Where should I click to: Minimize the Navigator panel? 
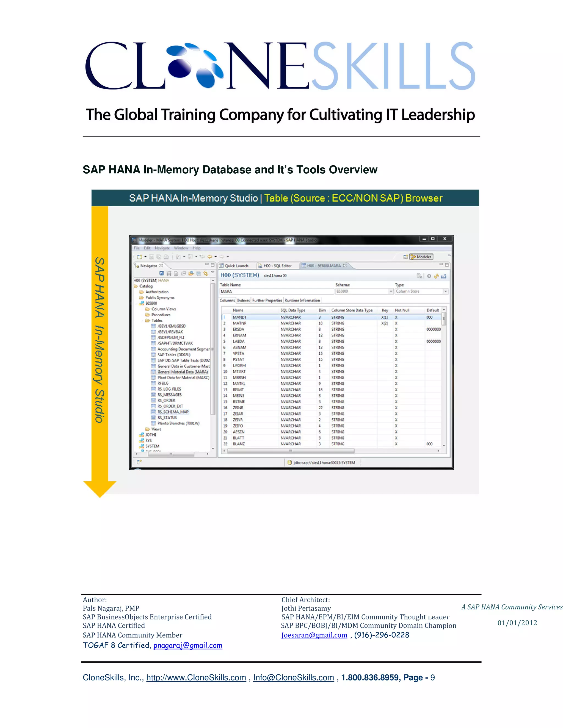207,265
